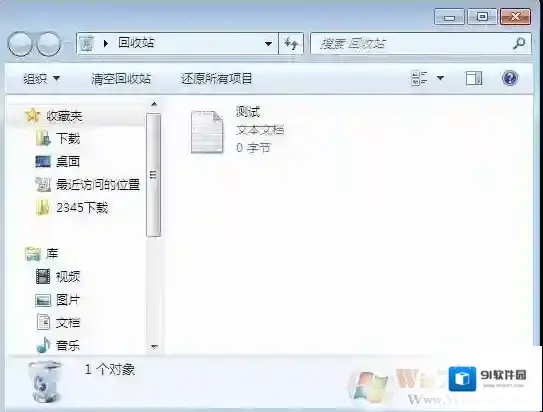This screenshot has height=412, width=543.
Task: Select 库 in the navigation pane
Action: click(52, 254)
